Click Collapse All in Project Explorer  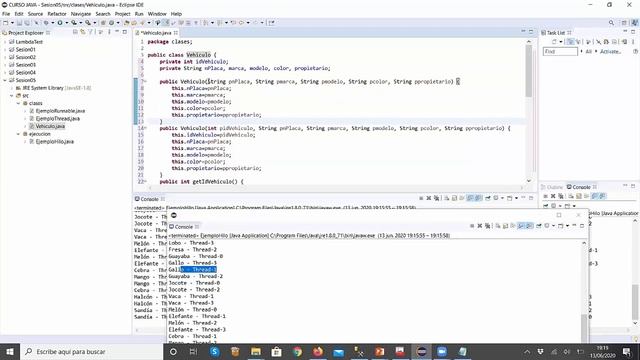pyautogui.click(x=75, y=32)
